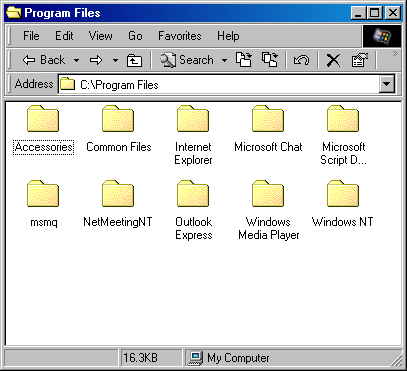Open the Search options dropdown arrow

224,60
